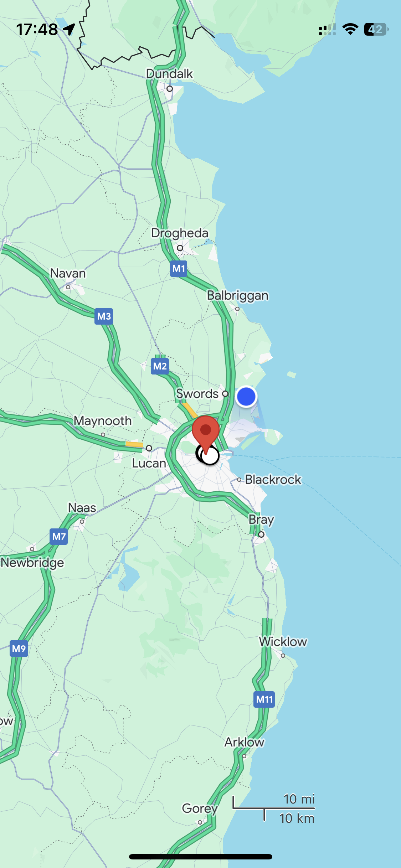The image size is (401, 868).
Task: Select the Navan town label
Action: pos(68,273)
